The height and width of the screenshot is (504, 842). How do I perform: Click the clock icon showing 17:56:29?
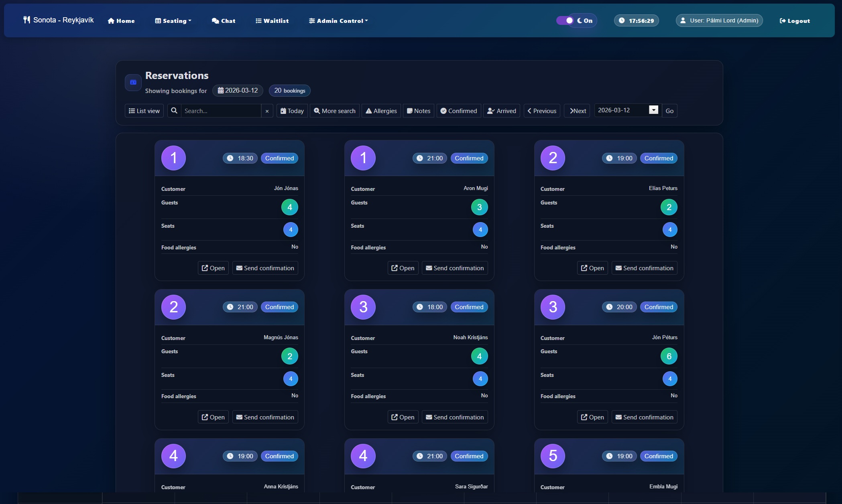point(622,20)
